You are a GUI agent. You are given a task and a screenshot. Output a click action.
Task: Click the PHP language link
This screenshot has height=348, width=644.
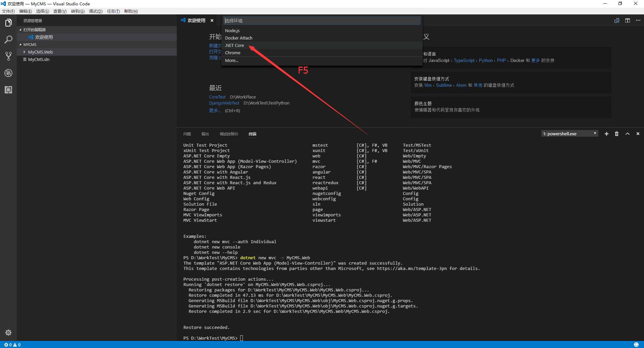click(x=501, y=61)
